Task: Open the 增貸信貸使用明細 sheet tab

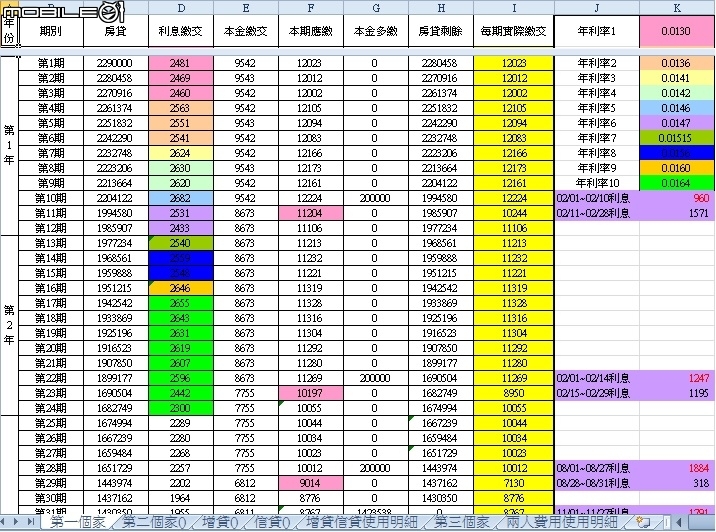Action: pyautogui.click(x=362, y=521)
